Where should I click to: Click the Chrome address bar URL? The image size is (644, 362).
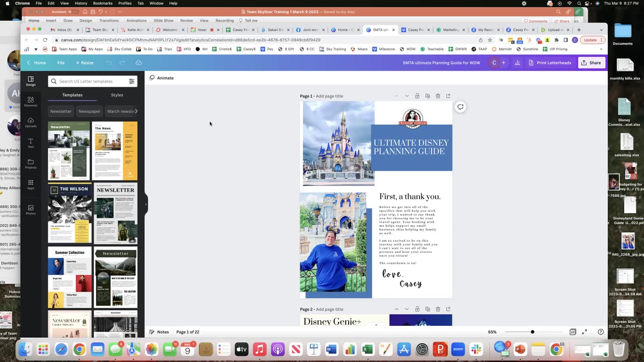[x=191, y=40]
